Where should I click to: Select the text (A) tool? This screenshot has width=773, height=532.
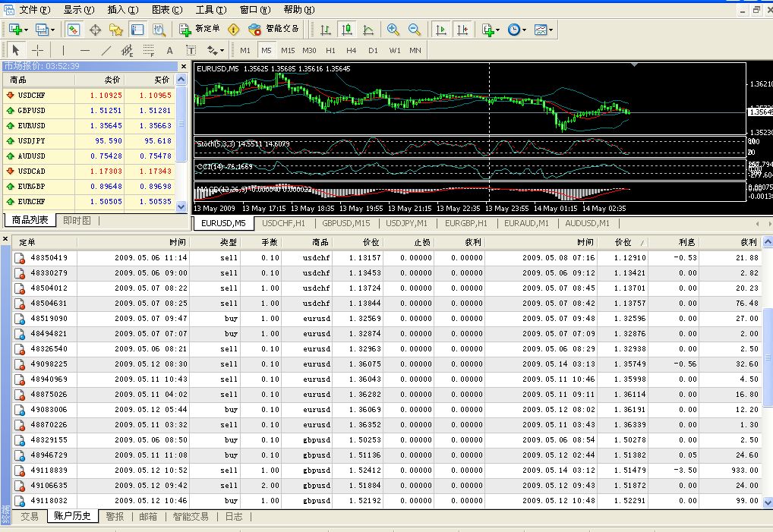(169, 50)
